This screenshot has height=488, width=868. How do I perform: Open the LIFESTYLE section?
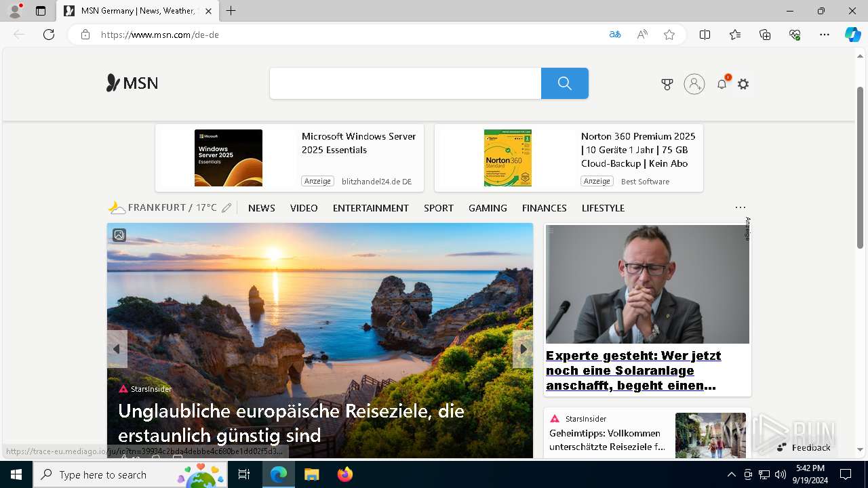603,208
